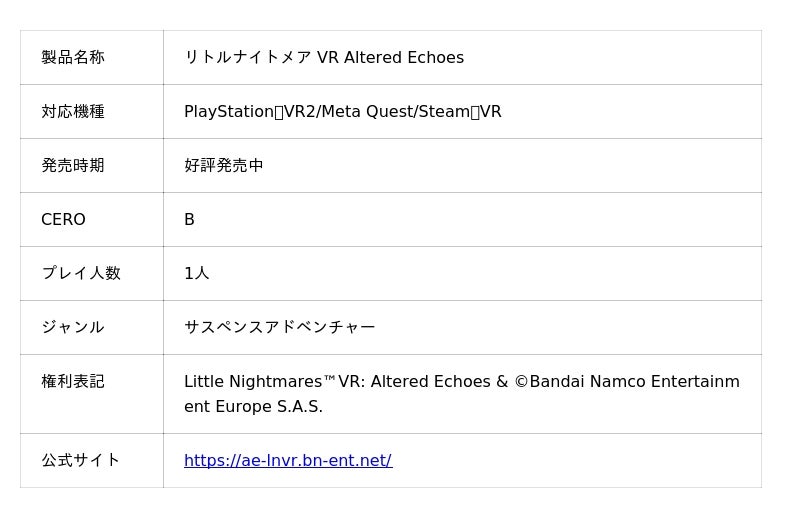Click the プレイ人数 label cell
Image resolution: width=800 pixels, height=518 pixels.
pyautogui.click(x=81, y=273)
